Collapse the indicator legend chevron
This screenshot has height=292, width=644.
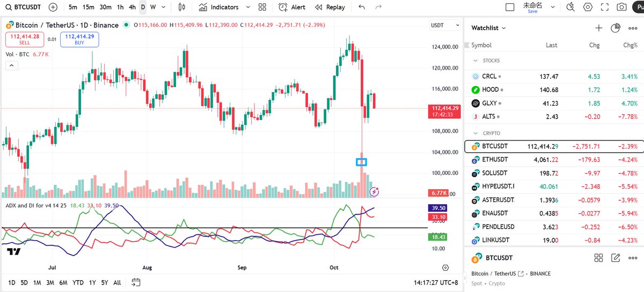11,65
